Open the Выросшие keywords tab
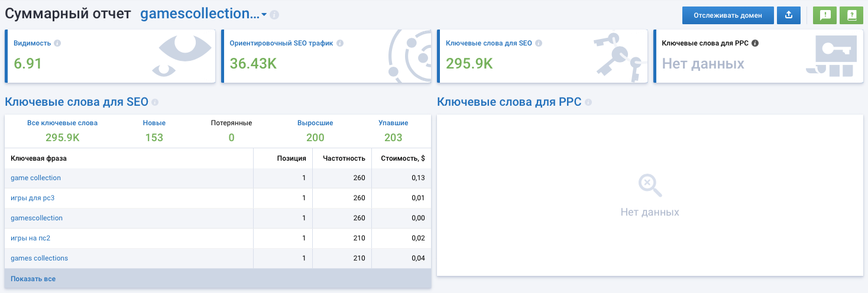This screenshot has height=293, width=868. coord(315,123)
